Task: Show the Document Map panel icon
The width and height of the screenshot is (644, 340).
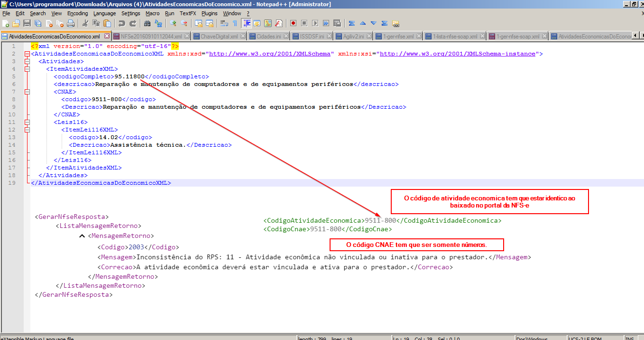Action: 268,23
